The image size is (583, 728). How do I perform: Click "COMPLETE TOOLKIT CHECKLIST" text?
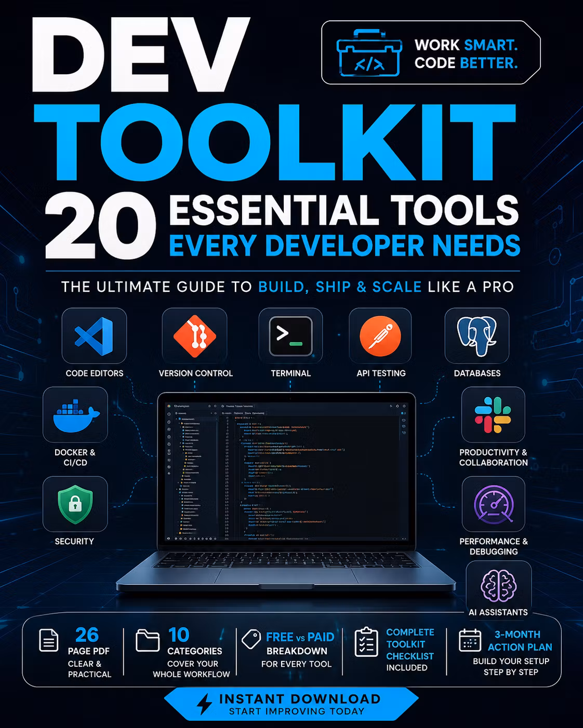[x=410, y=644]
